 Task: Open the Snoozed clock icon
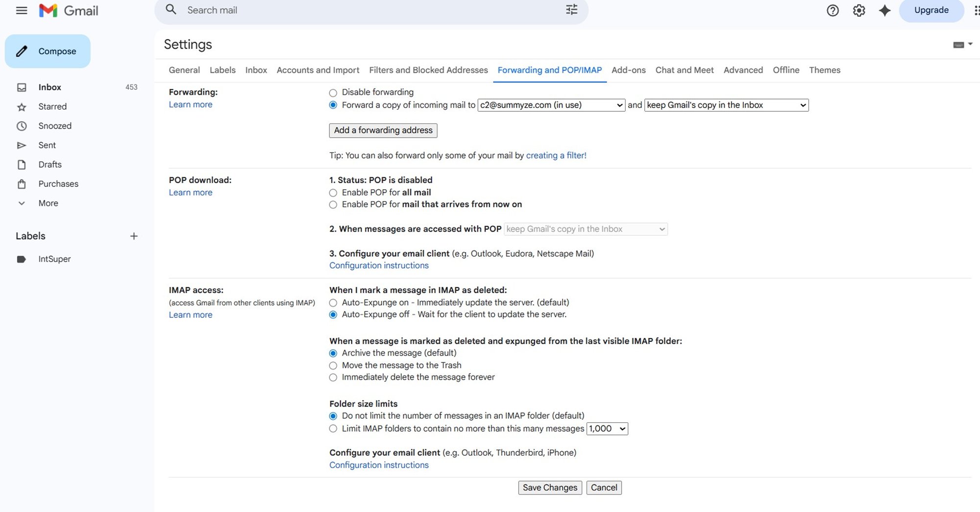(x=22, y=126)
